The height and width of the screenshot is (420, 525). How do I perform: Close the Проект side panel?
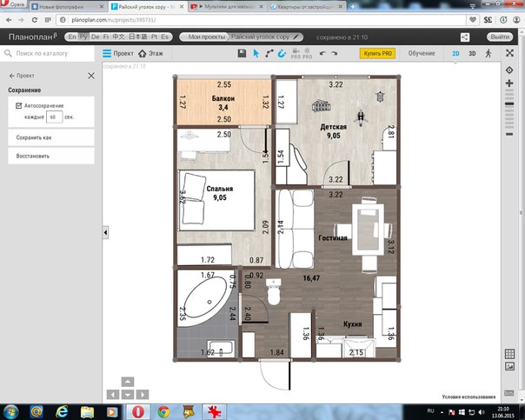click(x=91, y=76)
